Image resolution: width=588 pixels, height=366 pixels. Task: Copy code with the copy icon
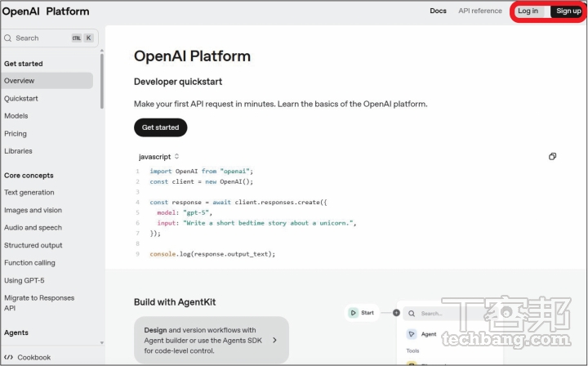click(x=552, y=156)
